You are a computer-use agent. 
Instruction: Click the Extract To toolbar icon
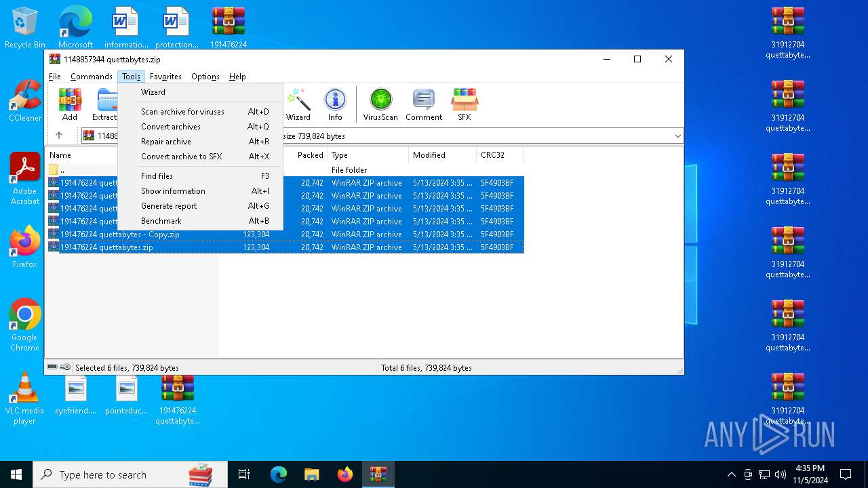(x=104, y=105)
